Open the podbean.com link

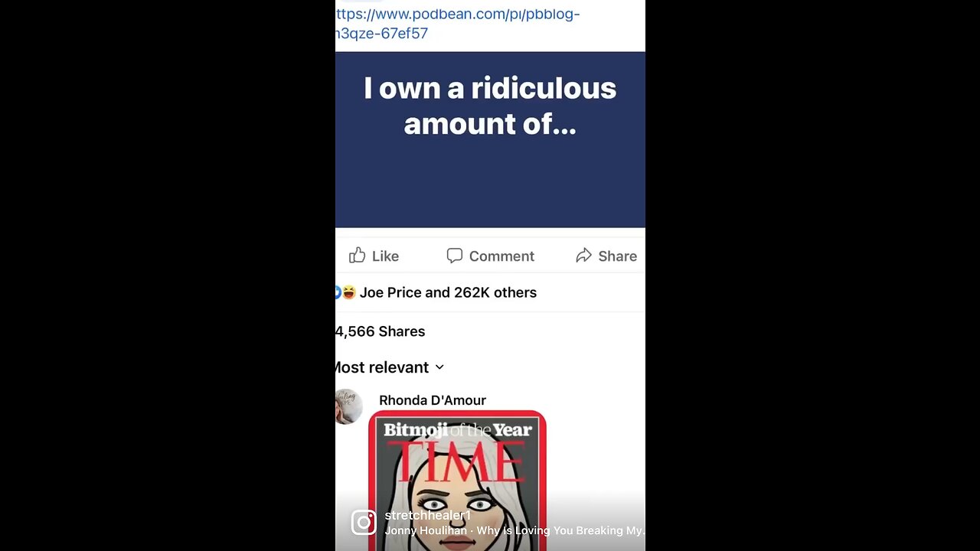(x=458, y=24)
